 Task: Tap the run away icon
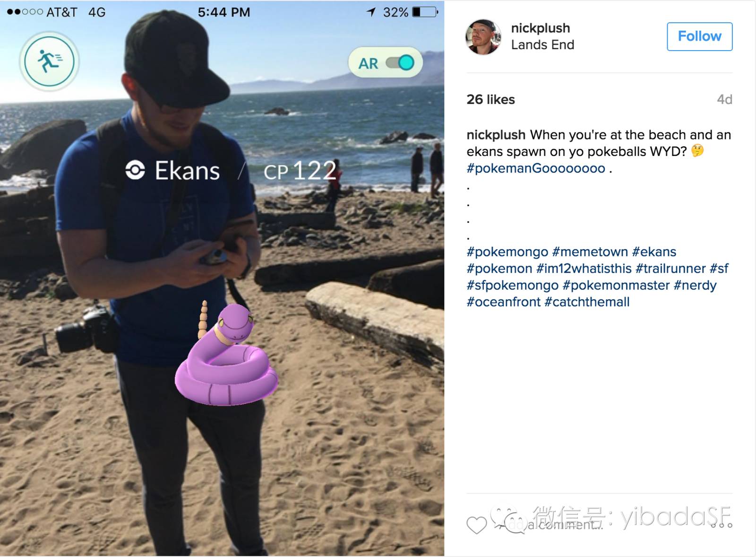[49, 61]
